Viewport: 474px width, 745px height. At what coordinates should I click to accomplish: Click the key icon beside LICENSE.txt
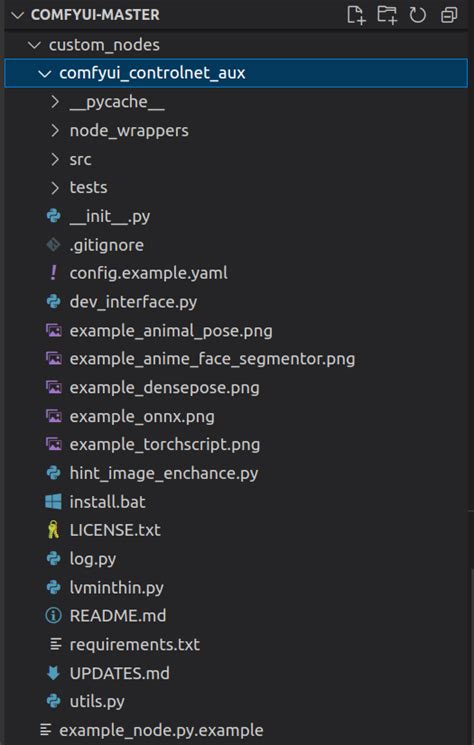point(53,530)
